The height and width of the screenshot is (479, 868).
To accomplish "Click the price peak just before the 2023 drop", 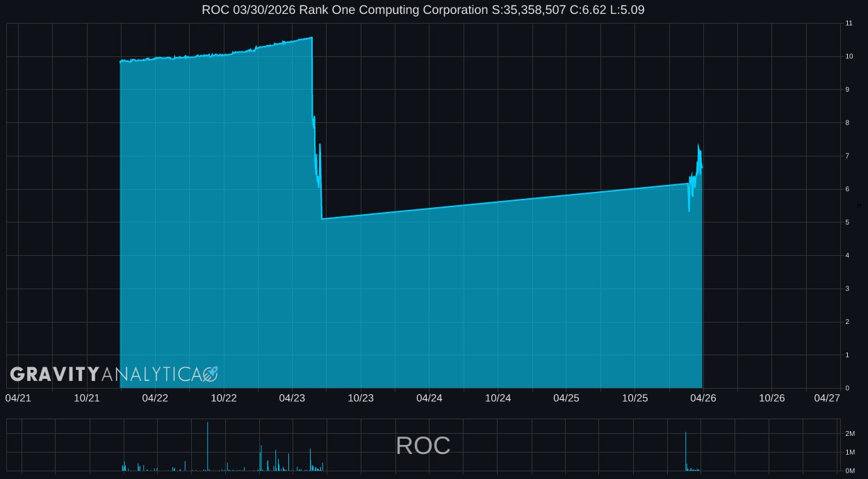I will click(311, 38).
